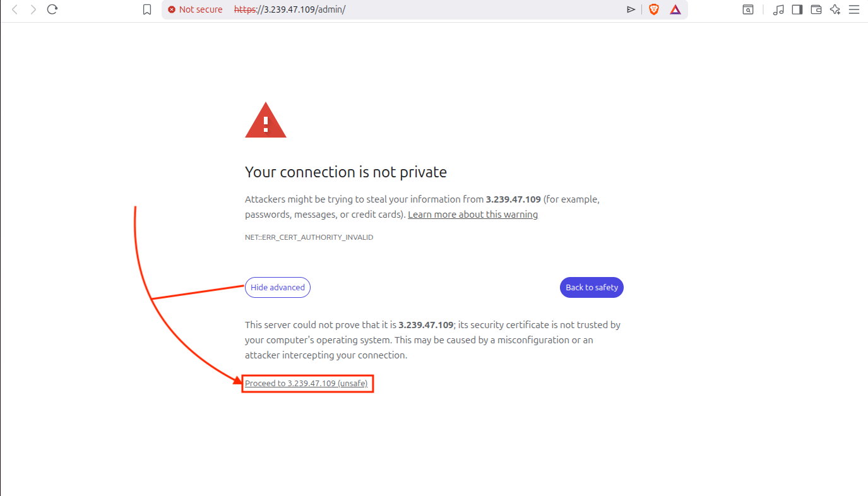Screen dimensions: 868x496
Task: Open the Playlist music note icon
Action: point(778,9)
